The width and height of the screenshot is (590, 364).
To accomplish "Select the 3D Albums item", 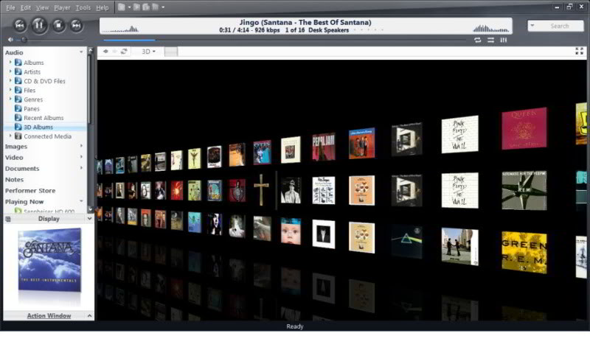I will [38, 127].
